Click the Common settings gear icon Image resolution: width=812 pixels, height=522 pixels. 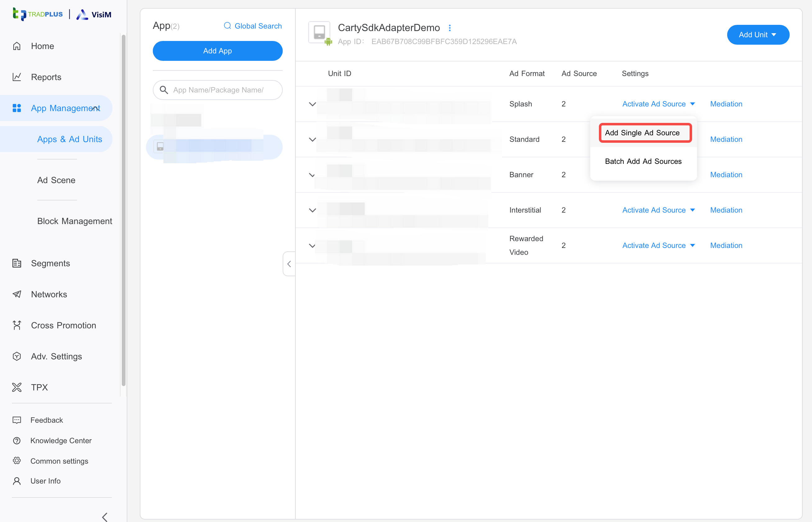pyautogui.click(x=17, y=461)
